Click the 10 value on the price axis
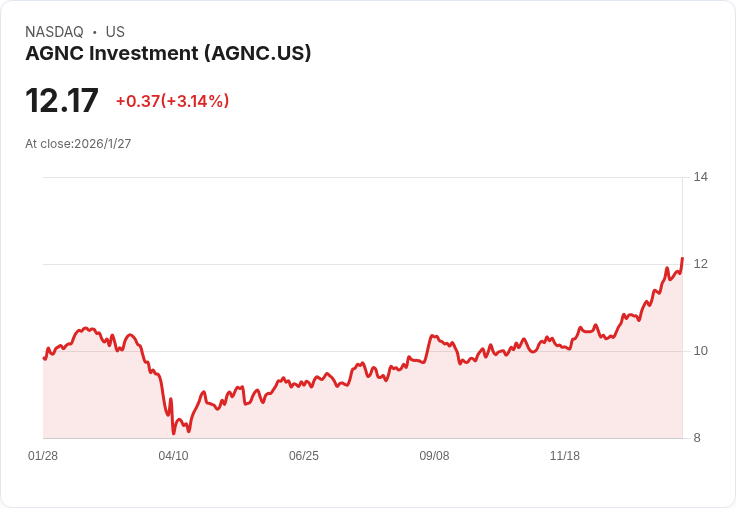Viewport: 736px width, 508px height. pos(701,351)
